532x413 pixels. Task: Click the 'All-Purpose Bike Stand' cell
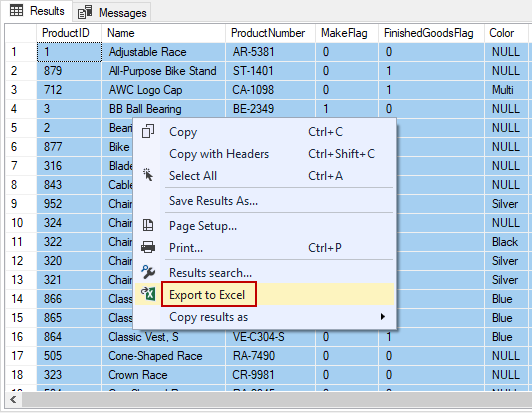(163, 71)
